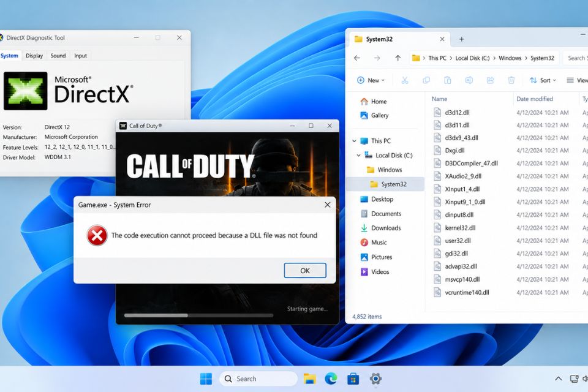Click the Paste icon in File Explorer toolbar
The image size is (588, 392).
pos(447,80)
